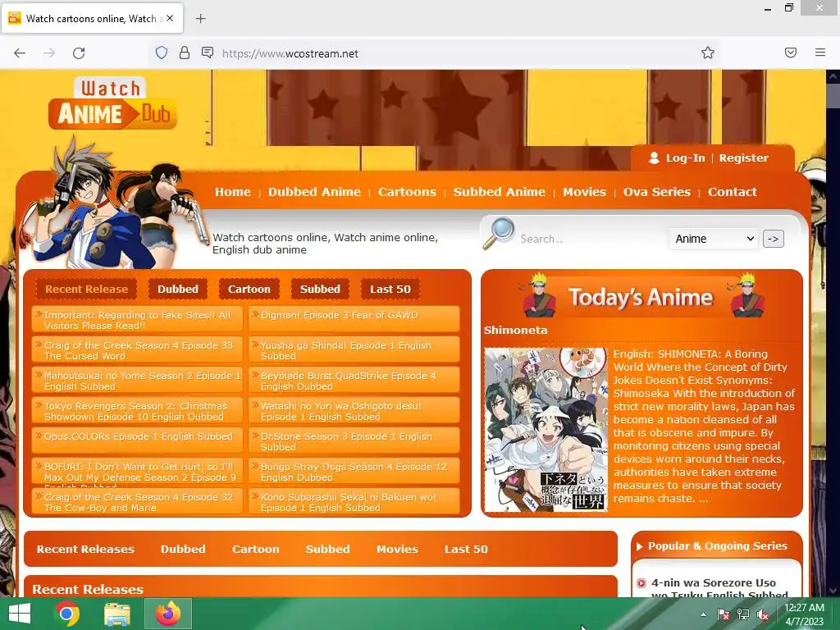The image size is (840, 630).
Task: Click the browser forward arrow
Action: coord(49,53)
